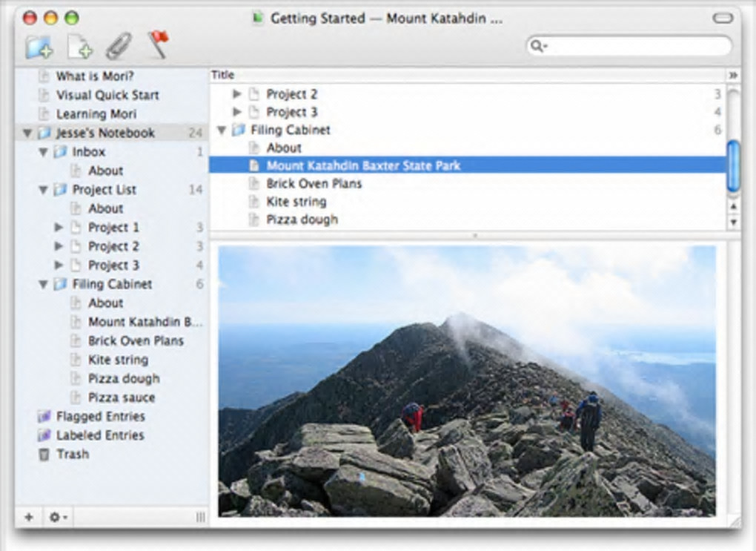This screenshot has width=756, height=551.
Task: Click the Flagged Entries smart folder icon
Action: [x=44, y=416]
